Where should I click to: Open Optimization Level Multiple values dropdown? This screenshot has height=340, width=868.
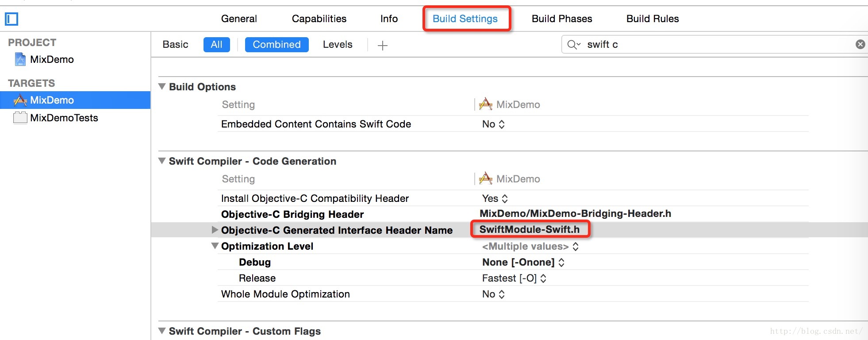coord(530,246)
